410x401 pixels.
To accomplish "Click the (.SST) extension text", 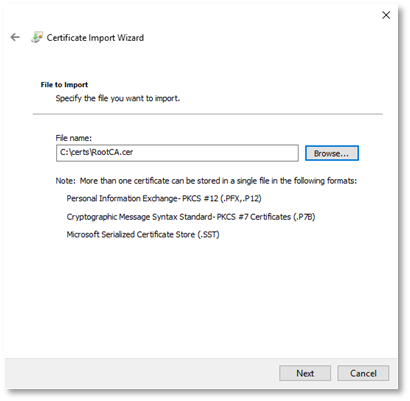I will [208, 234].
